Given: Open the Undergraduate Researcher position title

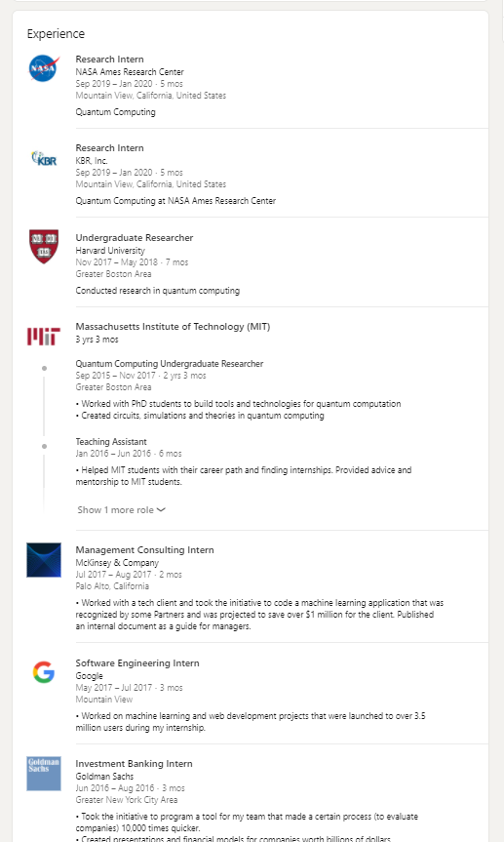Looking at the screenshot, I should point(135,238).
